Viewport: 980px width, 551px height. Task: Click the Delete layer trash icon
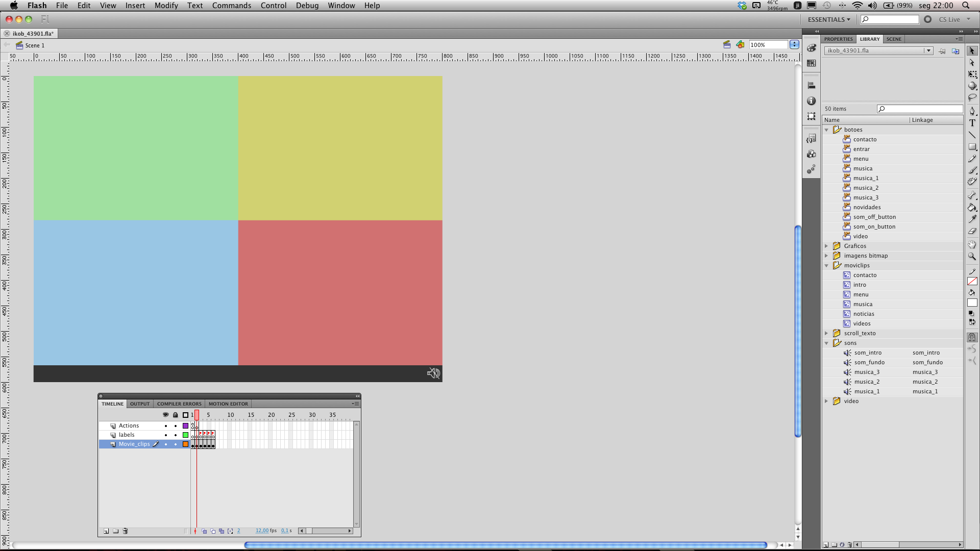(125, 531)
